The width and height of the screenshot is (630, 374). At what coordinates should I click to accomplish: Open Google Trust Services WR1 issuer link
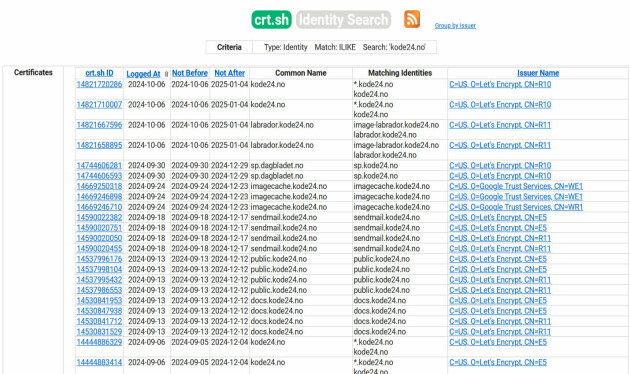(516, 207)
